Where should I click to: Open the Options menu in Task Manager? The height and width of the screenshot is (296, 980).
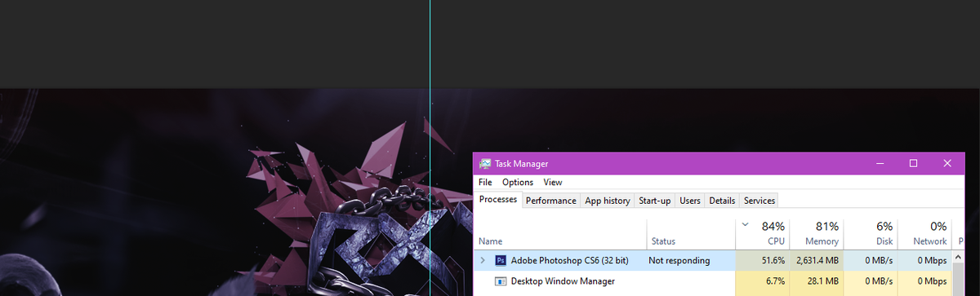click(518, 183)
